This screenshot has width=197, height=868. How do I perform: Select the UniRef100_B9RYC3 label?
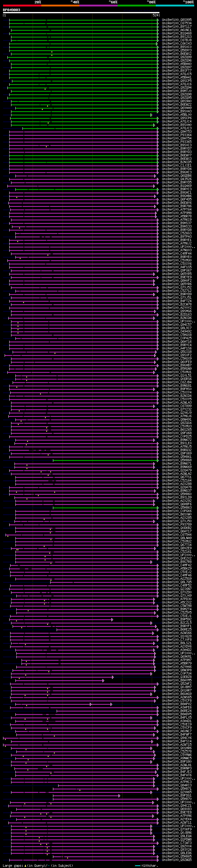[x=177, y=189]
